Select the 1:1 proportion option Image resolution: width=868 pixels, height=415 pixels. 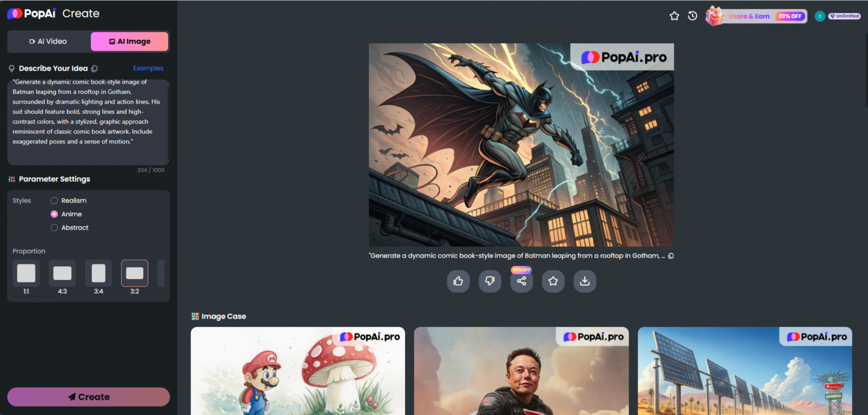[x=26, y=273]
